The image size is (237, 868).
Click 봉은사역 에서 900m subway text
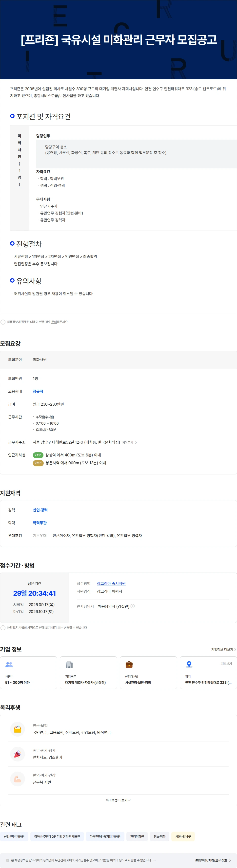pos(76,463)
